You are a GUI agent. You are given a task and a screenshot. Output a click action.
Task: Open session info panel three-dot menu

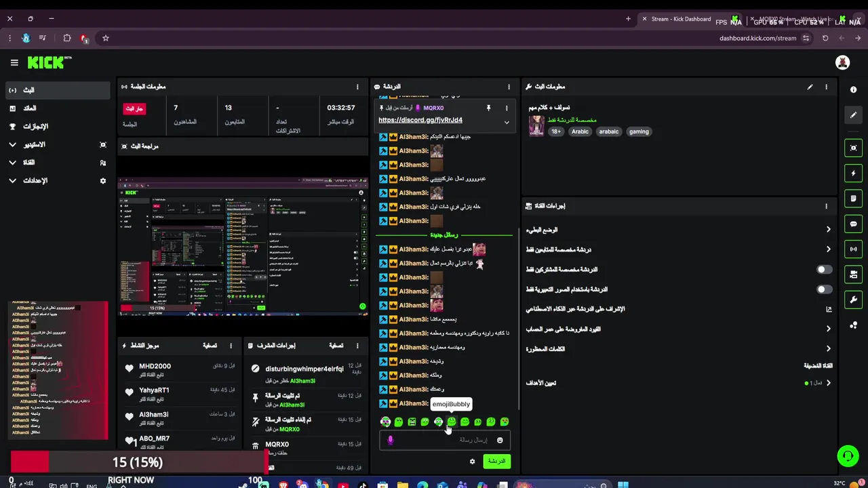click(x=357, y=87)
